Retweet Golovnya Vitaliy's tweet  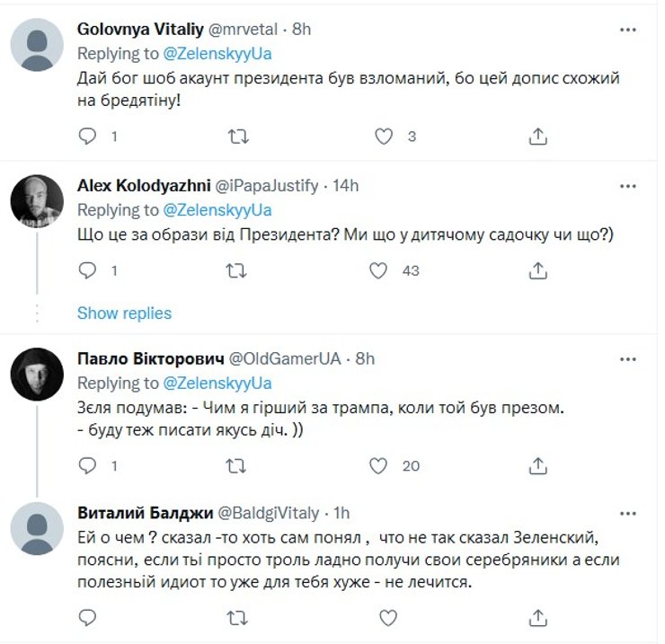236,137
